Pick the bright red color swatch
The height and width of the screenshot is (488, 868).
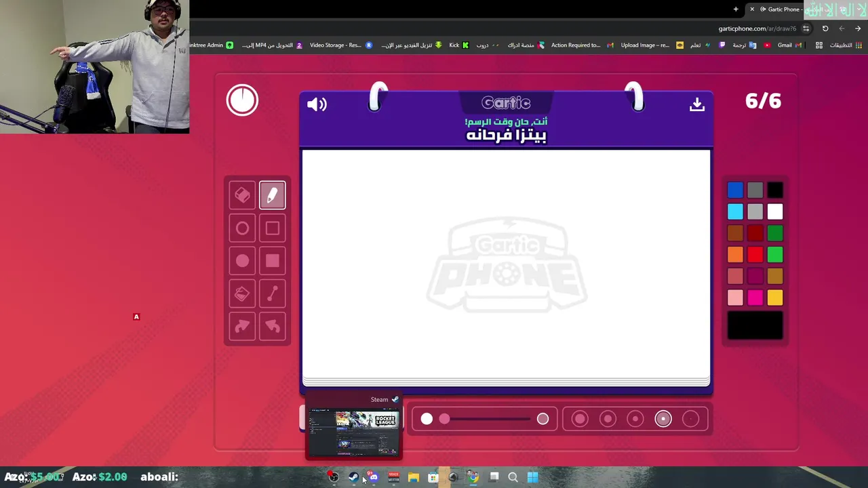755,255
